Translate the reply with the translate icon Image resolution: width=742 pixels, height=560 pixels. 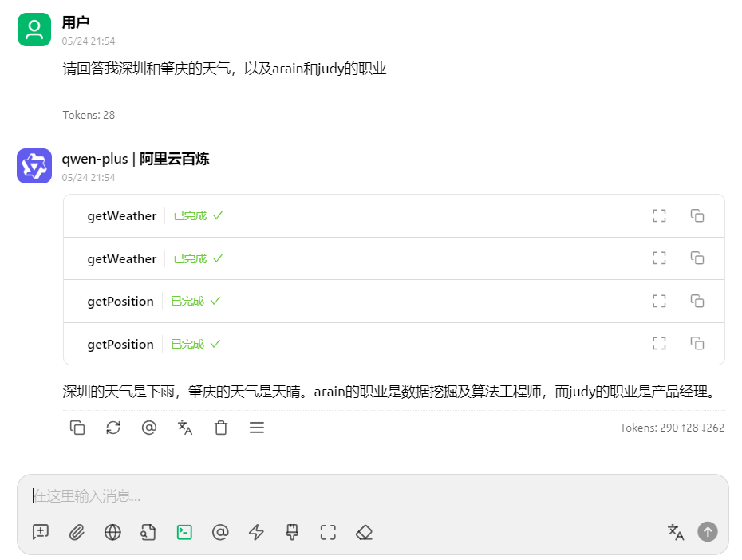(185, 428)
